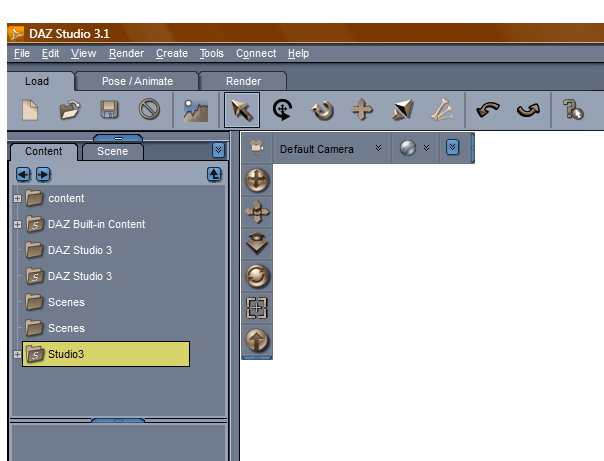604x461 pixels.
Task: Open the Content pane options menu
Action: (x=218, y=150)
